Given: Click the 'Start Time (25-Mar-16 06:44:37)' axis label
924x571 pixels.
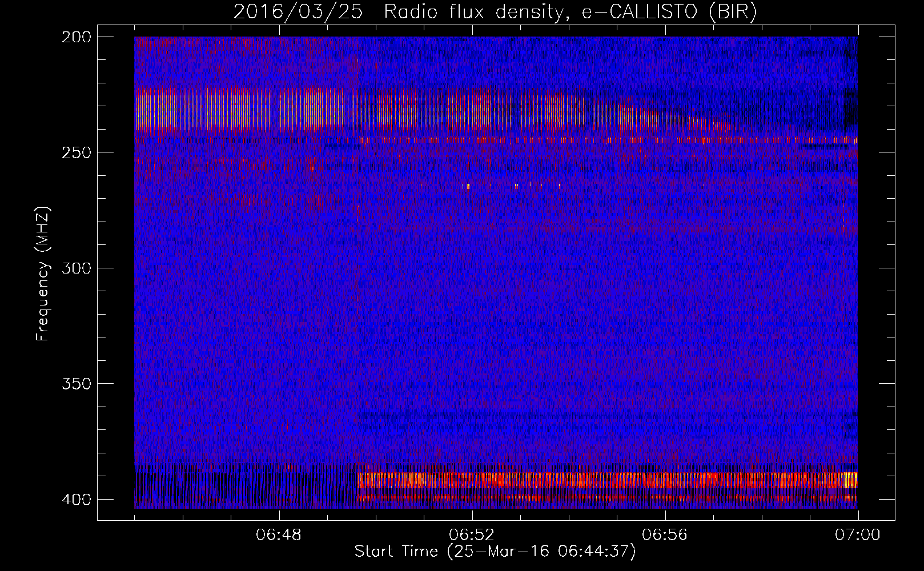Looking at the screenshot, I should click(495, 552).
